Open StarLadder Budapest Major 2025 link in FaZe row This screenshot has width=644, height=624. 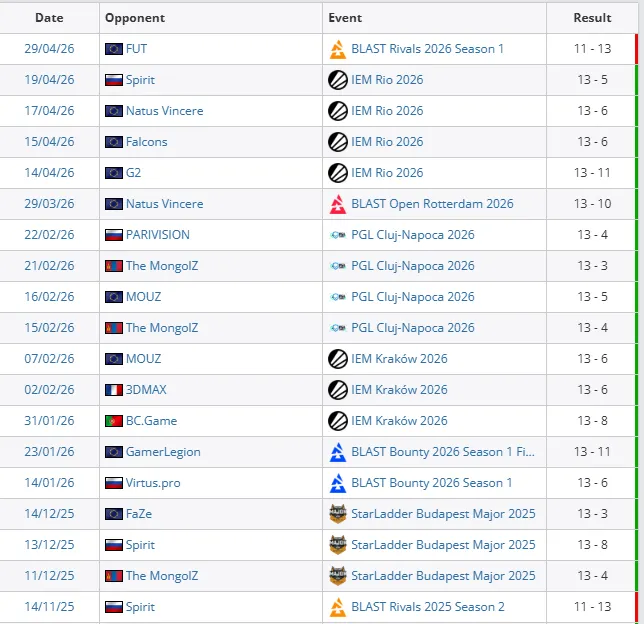click(x=443, y=514)
